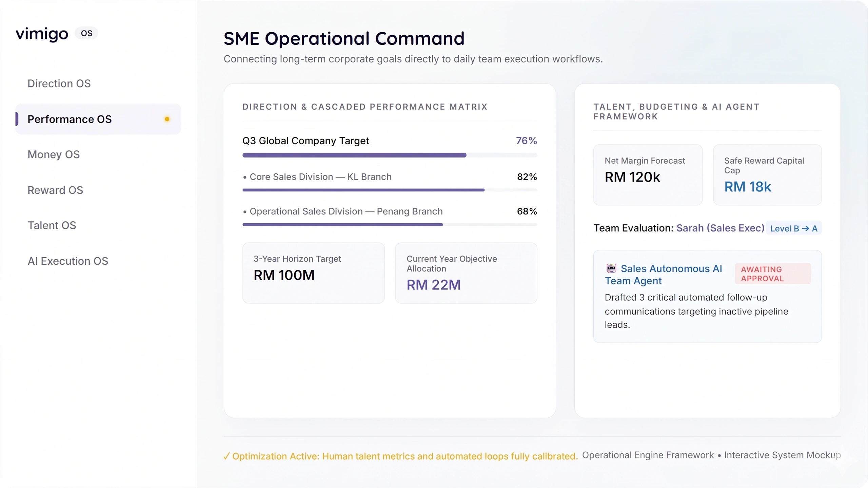This screenshot has height=488, width=868.
Task: Click the Level B → A tag
Action: (x=794, y=228)
